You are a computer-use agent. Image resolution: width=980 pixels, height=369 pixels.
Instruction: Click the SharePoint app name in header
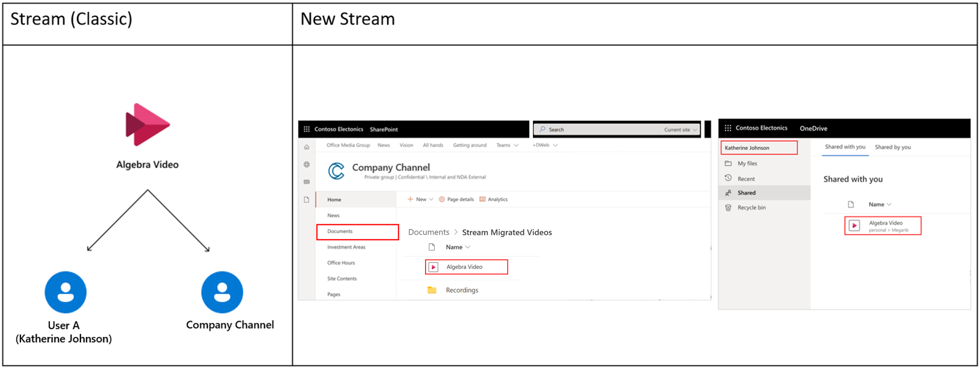383,129
